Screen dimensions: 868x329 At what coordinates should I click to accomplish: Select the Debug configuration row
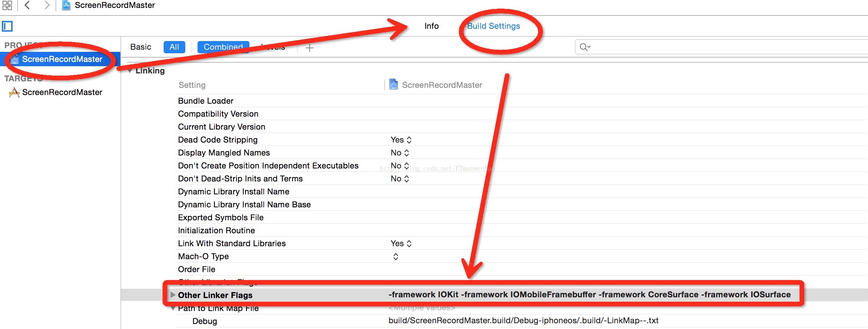pos(205,321)
